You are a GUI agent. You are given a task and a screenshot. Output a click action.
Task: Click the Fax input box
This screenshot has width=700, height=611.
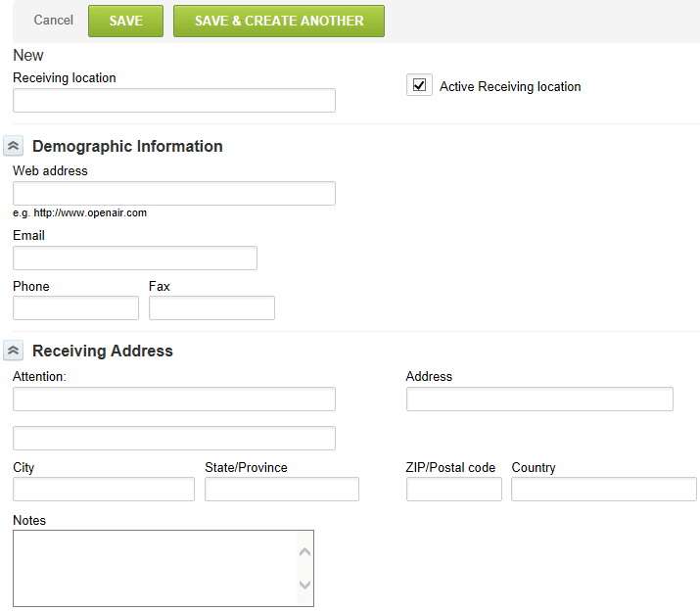211,307
